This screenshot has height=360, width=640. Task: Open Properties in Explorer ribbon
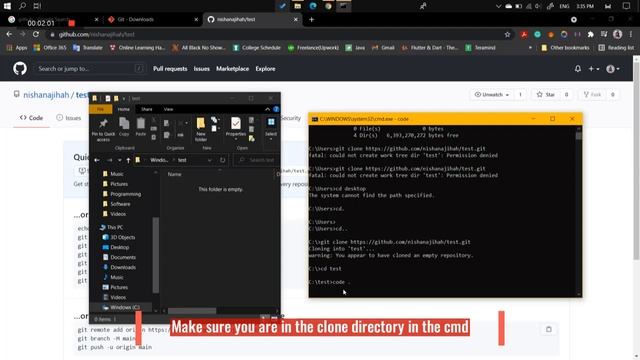click(x=236, y=129)
